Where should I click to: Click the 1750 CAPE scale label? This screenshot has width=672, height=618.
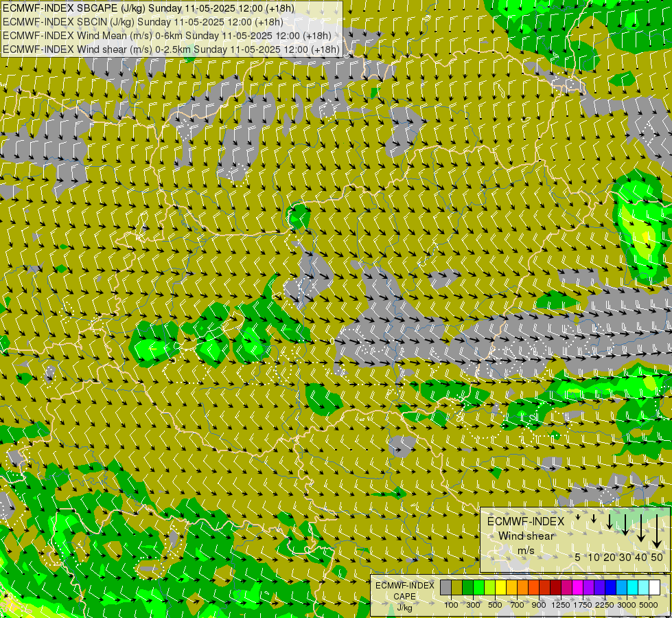583,605
